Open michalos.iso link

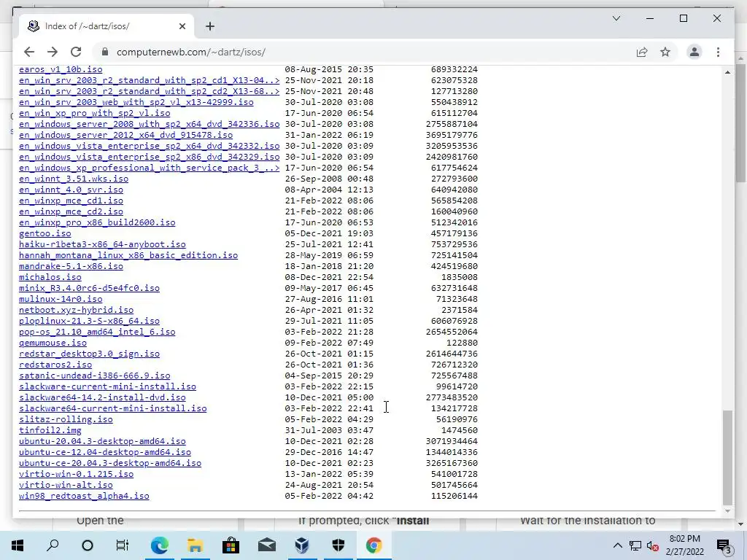click(x=50, y=277)
